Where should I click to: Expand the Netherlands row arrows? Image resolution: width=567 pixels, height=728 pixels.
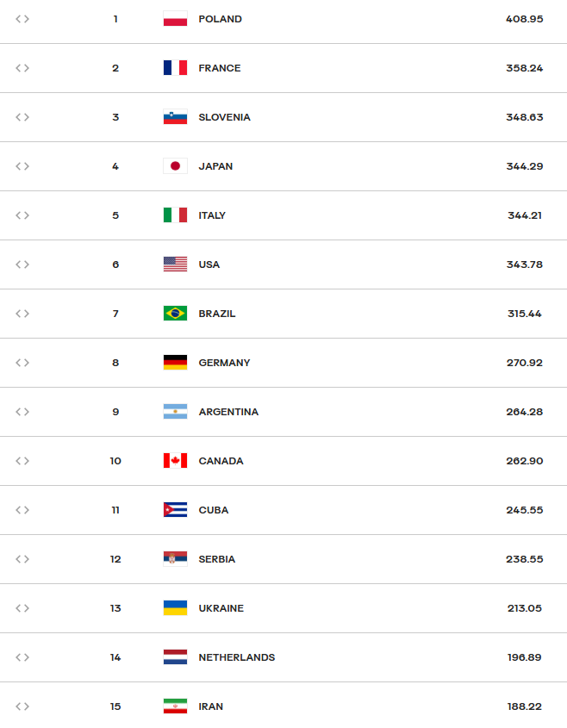[22, 657]
